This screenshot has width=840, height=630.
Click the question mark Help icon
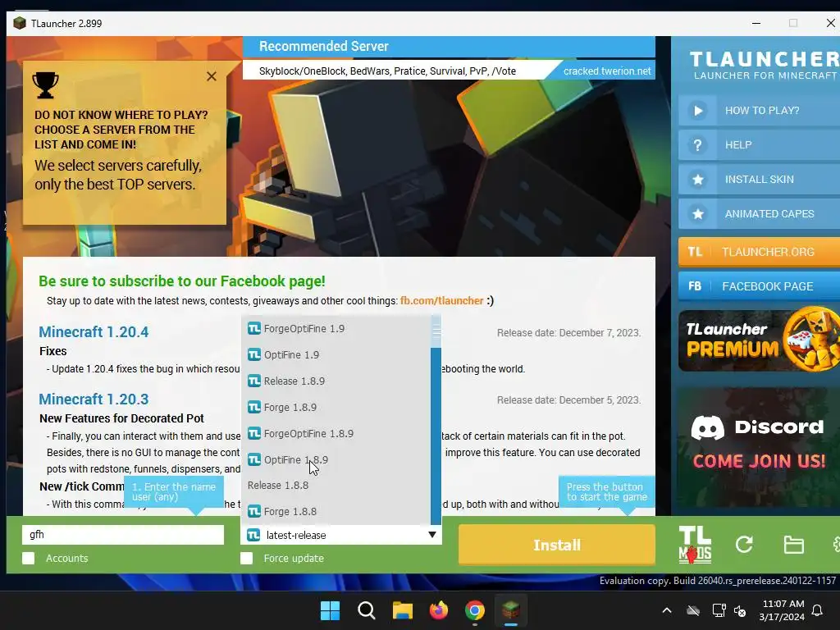pos(697,145)
